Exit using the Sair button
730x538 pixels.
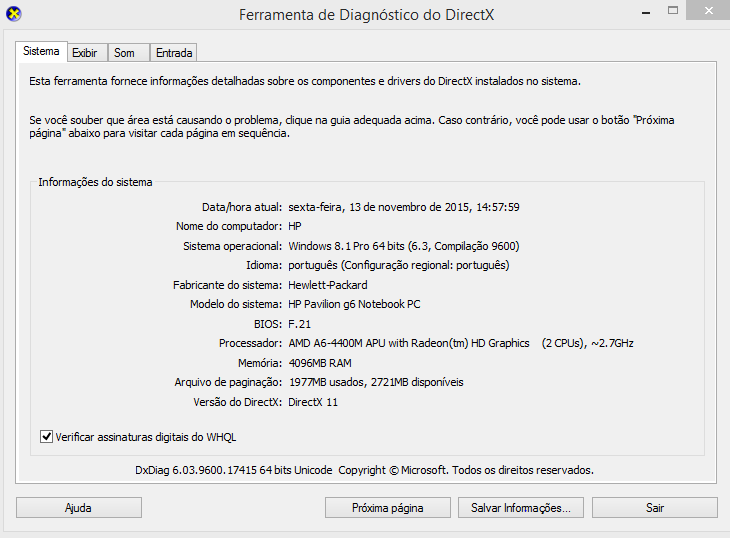654,508
